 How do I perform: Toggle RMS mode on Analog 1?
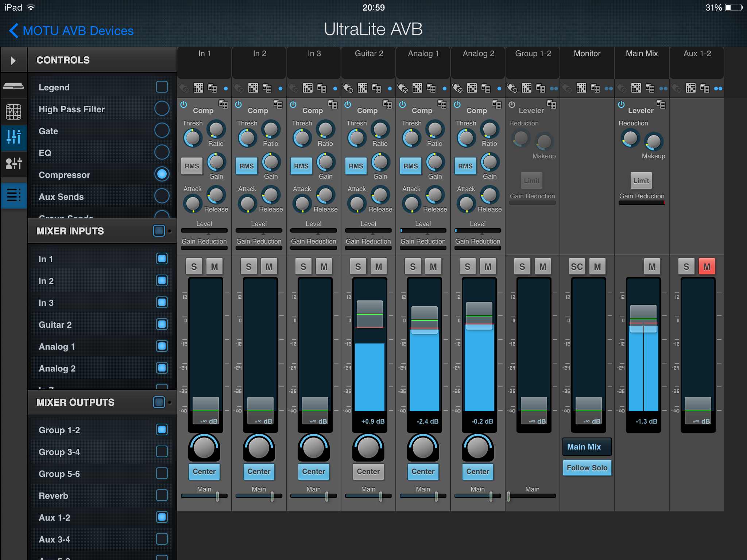411,166
